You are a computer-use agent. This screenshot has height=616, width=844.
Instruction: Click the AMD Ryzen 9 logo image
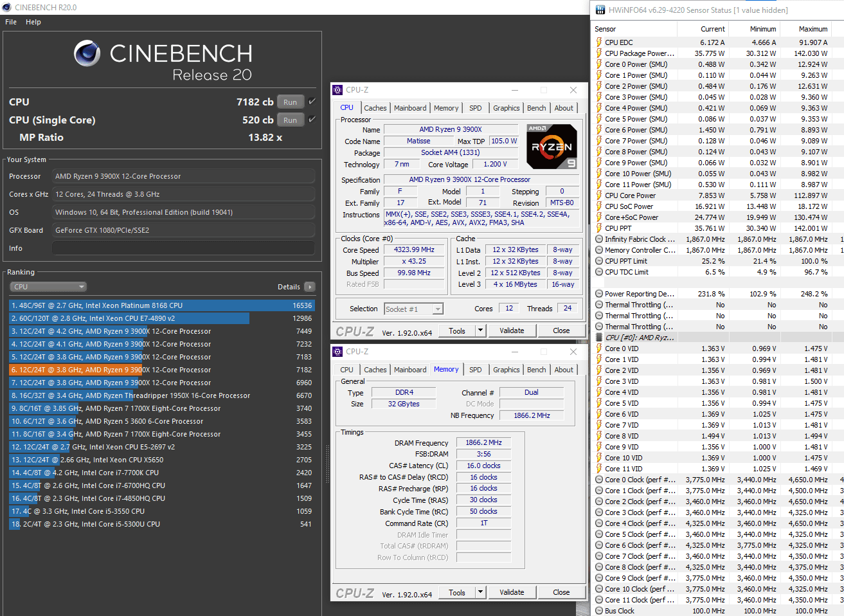click(552, 147)
